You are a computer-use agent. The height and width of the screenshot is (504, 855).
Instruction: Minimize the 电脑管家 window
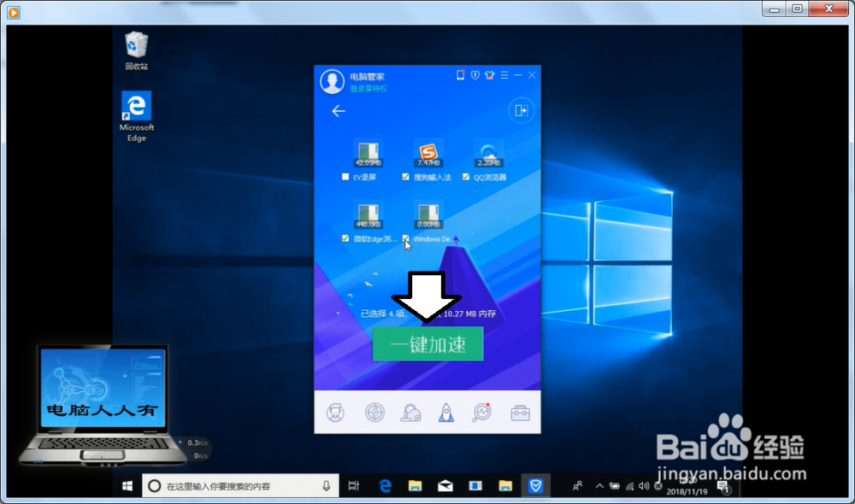click(x=518, y=75)
